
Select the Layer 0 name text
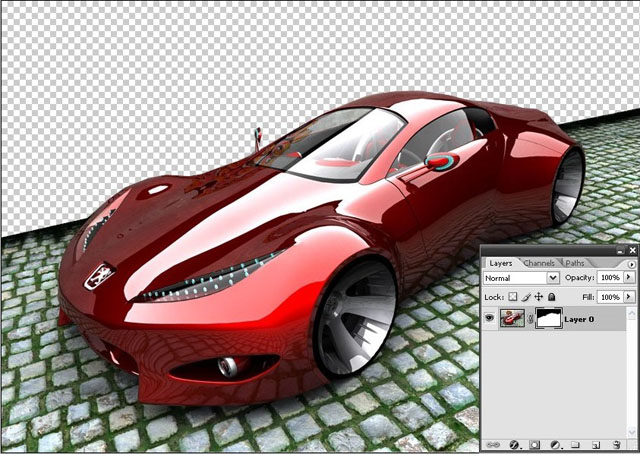point(579,319)
